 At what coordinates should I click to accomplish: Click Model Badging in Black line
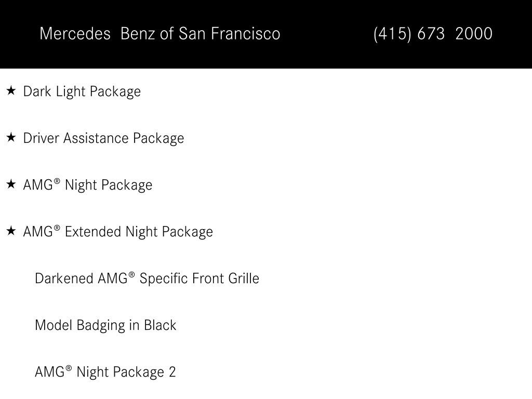[x=105, y=326]
